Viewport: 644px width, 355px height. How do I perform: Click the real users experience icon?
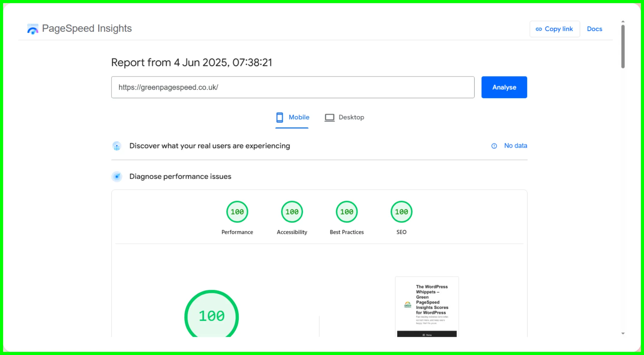pyautogui.click(x=117, y=146)
